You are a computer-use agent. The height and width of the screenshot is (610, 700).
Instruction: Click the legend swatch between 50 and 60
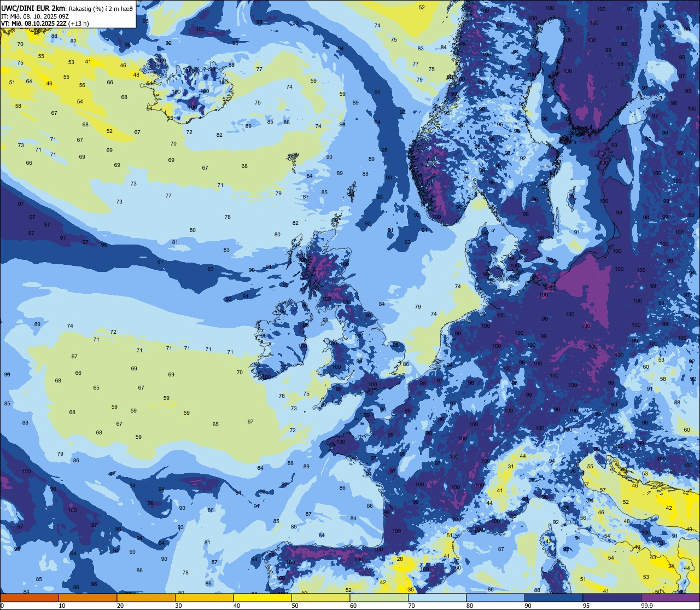pyautogui.click(x=320, y=597)
